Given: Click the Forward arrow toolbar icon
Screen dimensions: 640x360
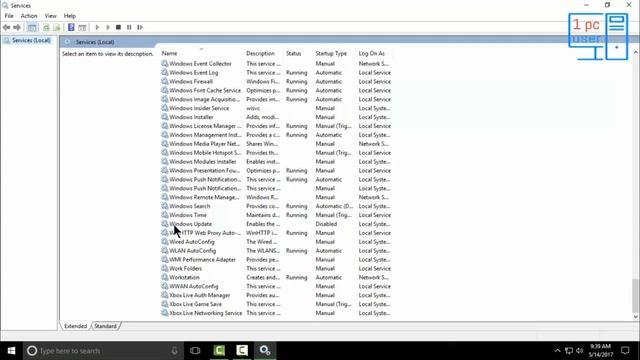Looking at the screenshot, I should pos(17,27).
